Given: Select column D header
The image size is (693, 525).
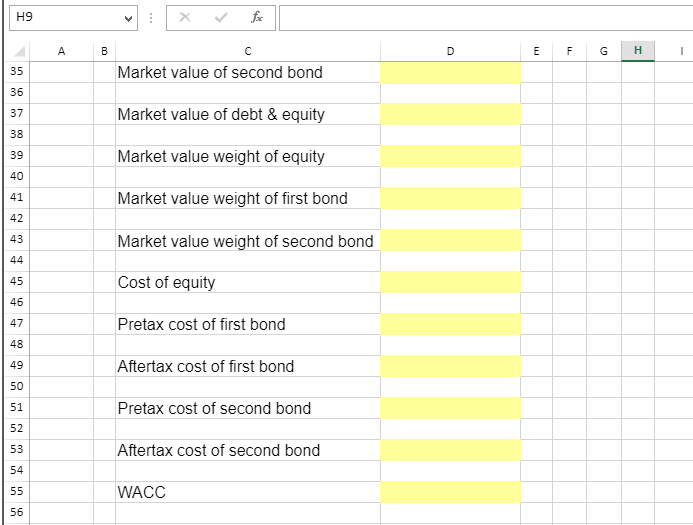Looking at the screenshot, I should [x=450, y=51].
